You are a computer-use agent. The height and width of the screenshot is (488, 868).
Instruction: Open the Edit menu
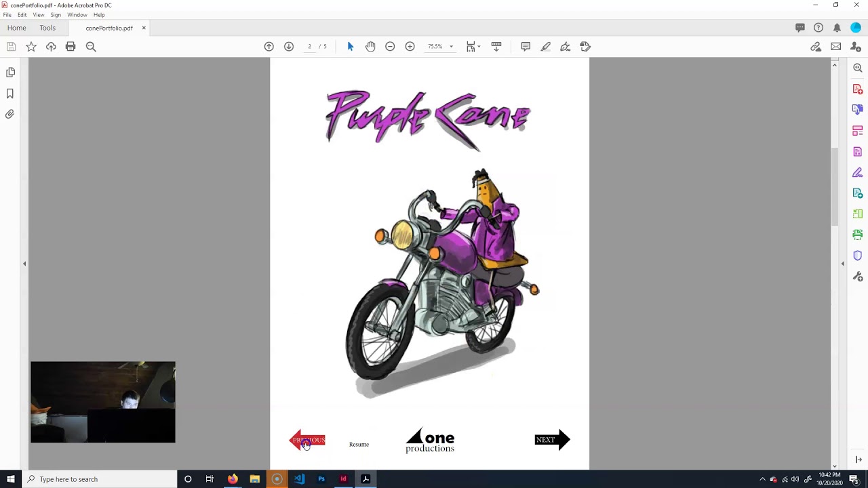coord(22,15)
